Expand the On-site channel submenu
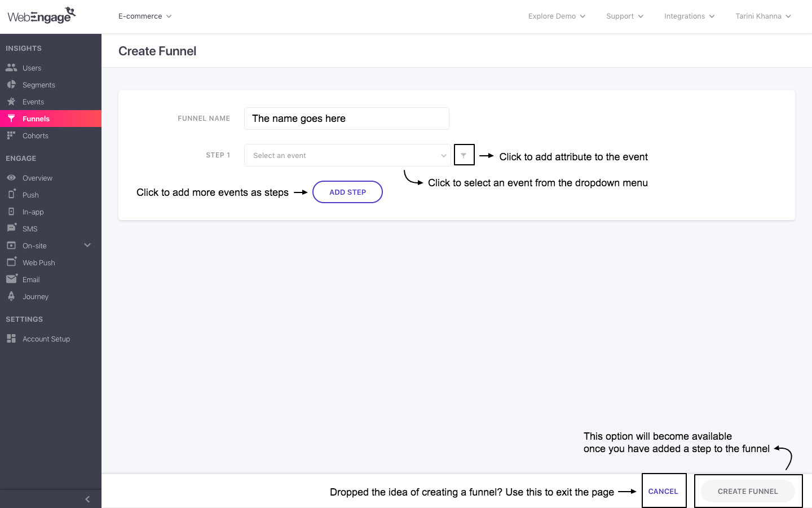Viewport: 812px width, 508px height. pyautogui.click(x=87, y=245)
